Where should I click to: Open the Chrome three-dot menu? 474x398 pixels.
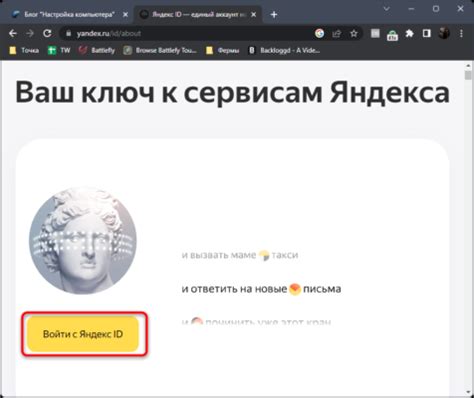click(x=461, y=33)
